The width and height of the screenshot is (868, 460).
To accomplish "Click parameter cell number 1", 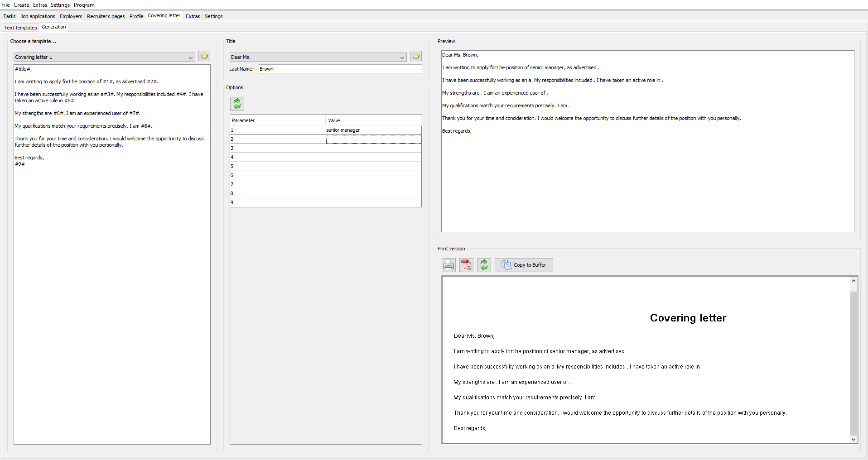I will [x=278, y=130].
